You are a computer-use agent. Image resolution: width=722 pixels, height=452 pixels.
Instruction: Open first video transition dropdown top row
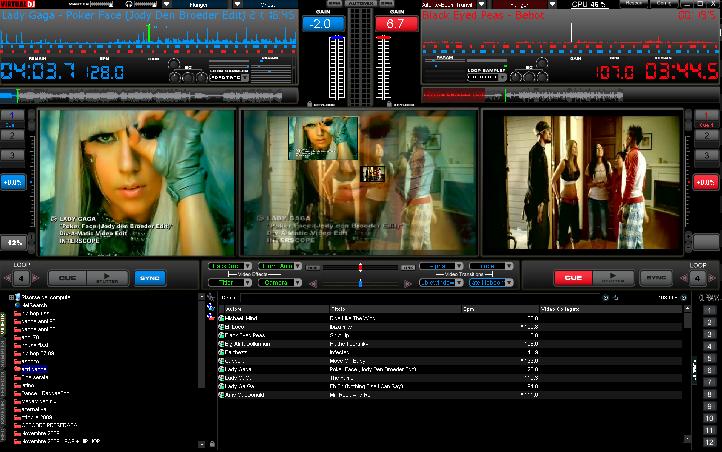click(441, 266)
